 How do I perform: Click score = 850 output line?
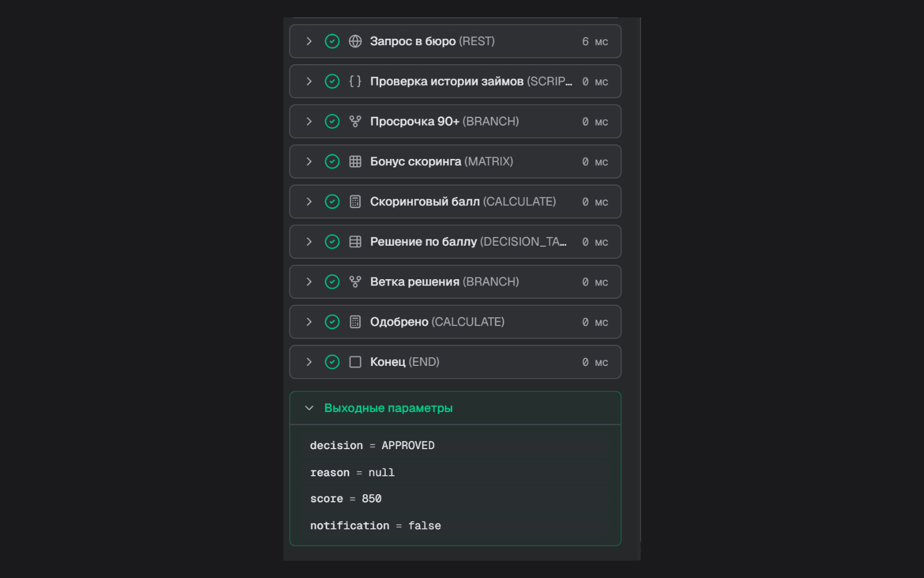(x=346, y=499)
